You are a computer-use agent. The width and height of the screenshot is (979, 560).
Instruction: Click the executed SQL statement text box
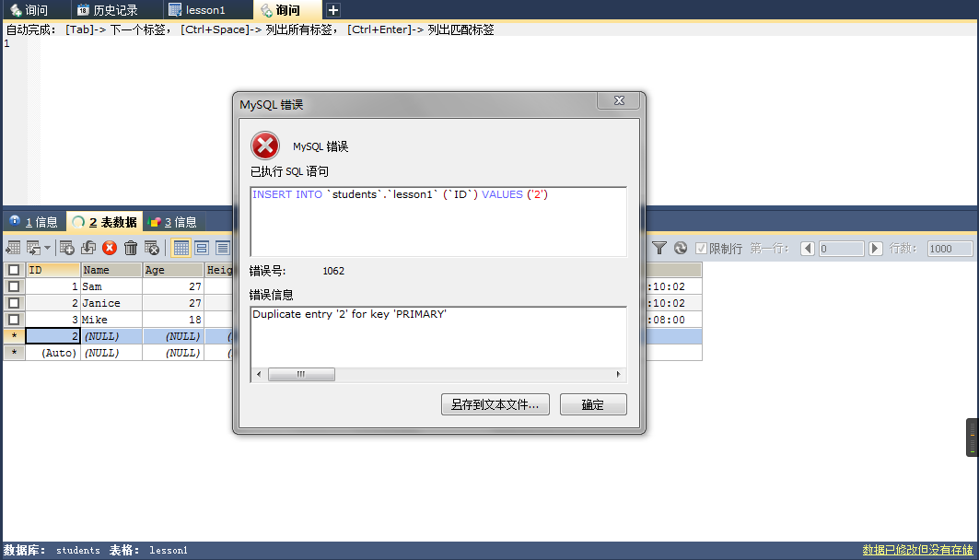point(438,222)
